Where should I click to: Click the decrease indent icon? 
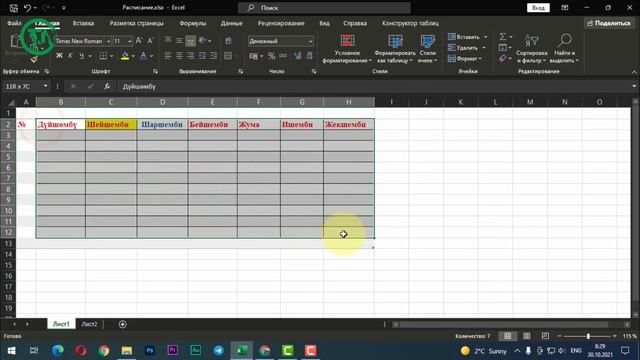202,56
